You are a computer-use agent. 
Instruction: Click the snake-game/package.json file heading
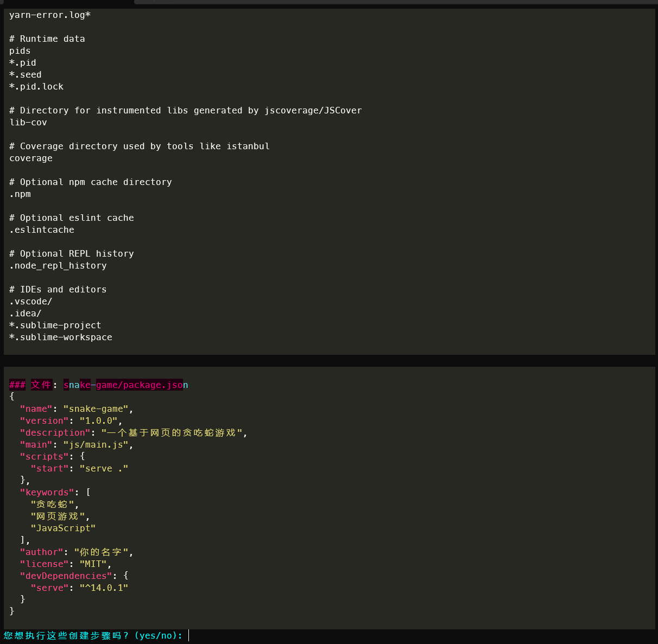pos(125,385)
